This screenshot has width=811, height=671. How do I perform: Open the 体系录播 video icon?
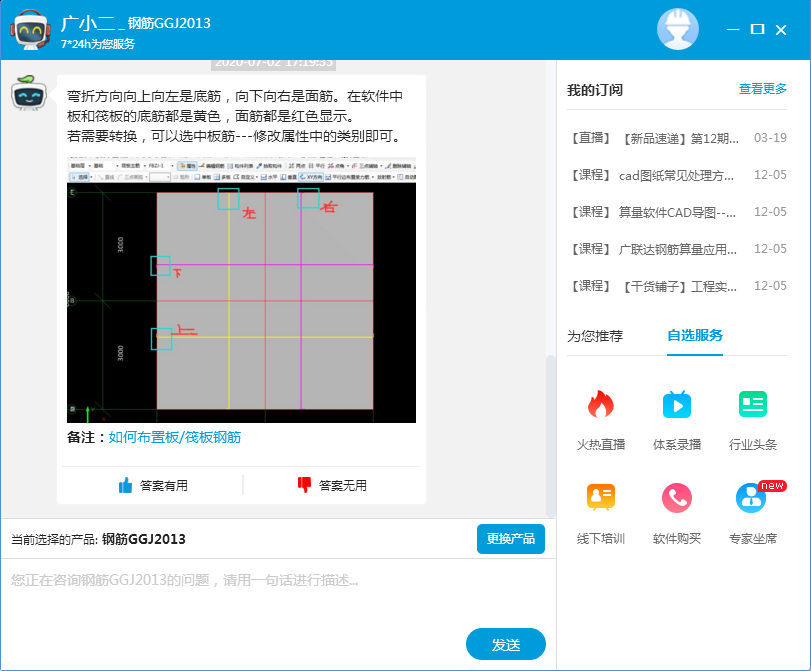coord(677,404)
